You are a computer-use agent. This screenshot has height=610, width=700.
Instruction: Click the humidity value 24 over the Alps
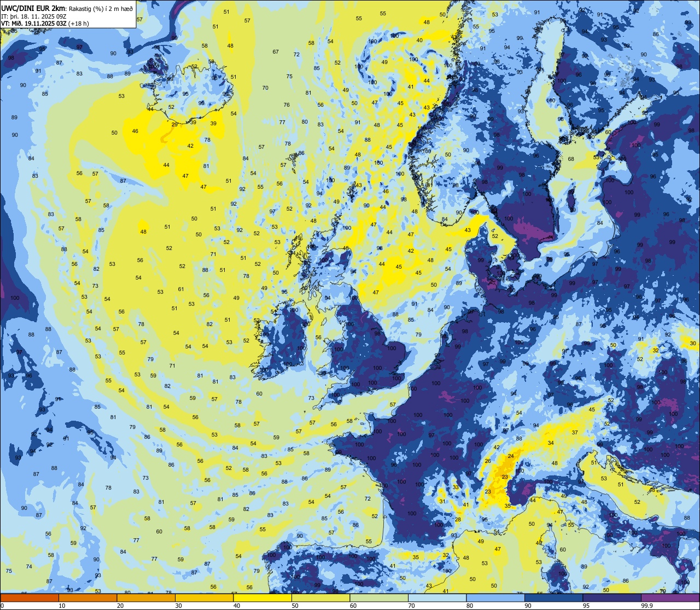pos(511,456)
